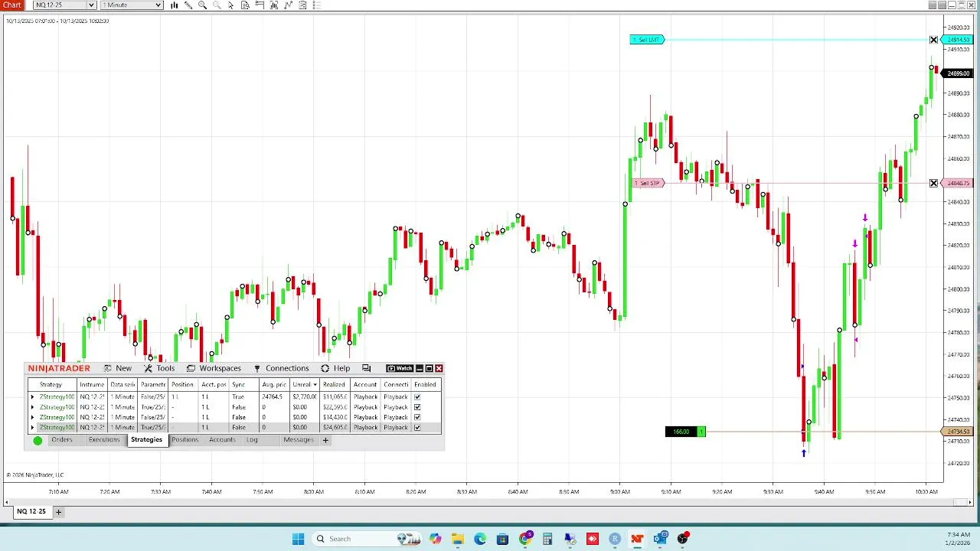Click the Windows taskbar Search box
Screen dimensions: 980x551
366,539
